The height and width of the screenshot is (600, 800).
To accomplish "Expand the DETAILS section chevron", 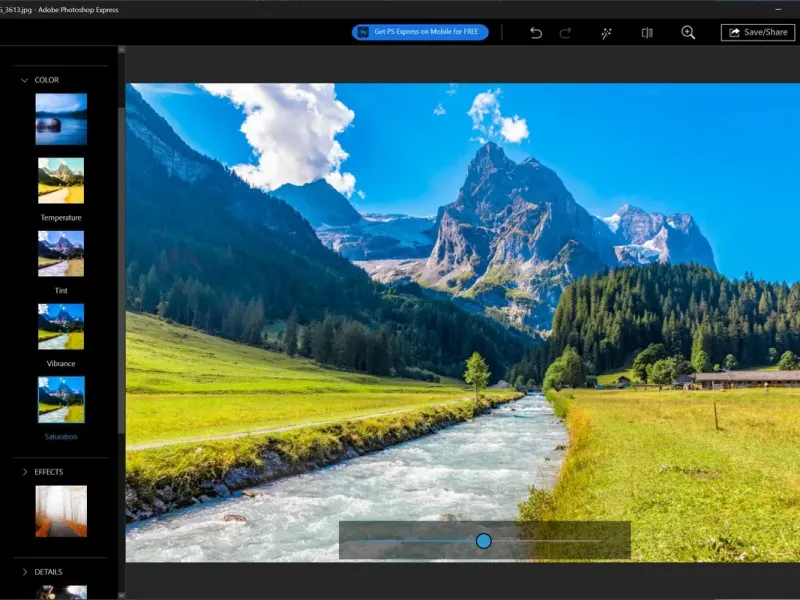I will point(24,572).
